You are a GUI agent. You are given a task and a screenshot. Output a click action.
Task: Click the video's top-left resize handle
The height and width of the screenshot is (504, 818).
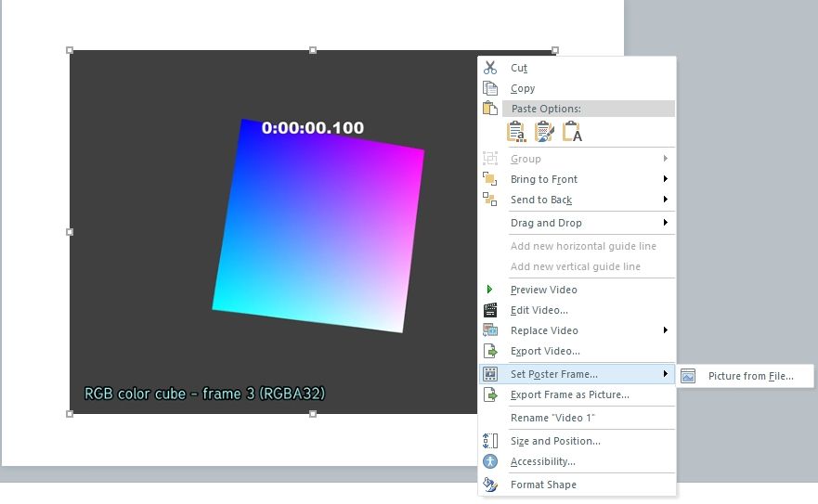tap(70, 50)
